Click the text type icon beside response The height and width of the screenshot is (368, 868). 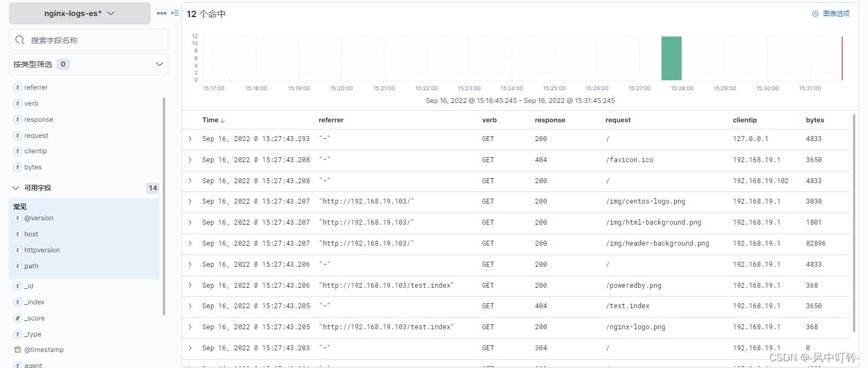pos(18,120)
